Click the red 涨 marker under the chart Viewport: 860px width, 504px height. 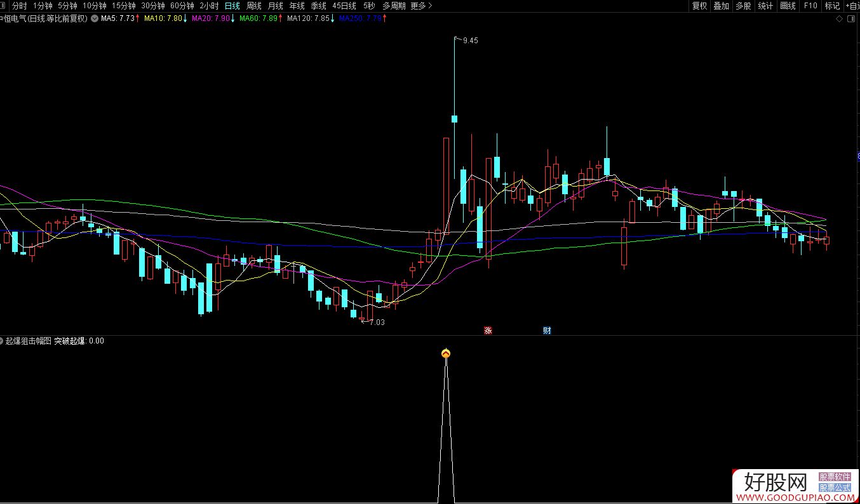pyautogui.click(x=488, y=331)
